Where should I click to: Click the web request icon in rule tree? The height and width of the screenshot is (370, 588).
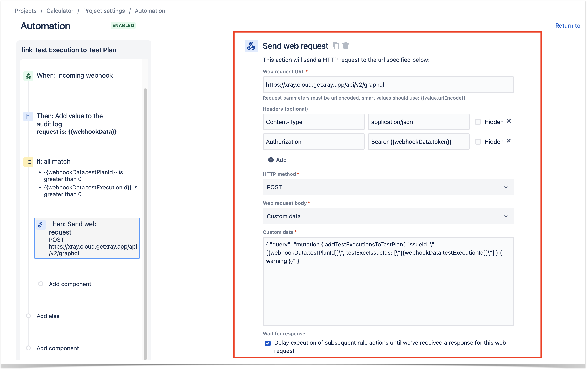[x=41, y=225]
